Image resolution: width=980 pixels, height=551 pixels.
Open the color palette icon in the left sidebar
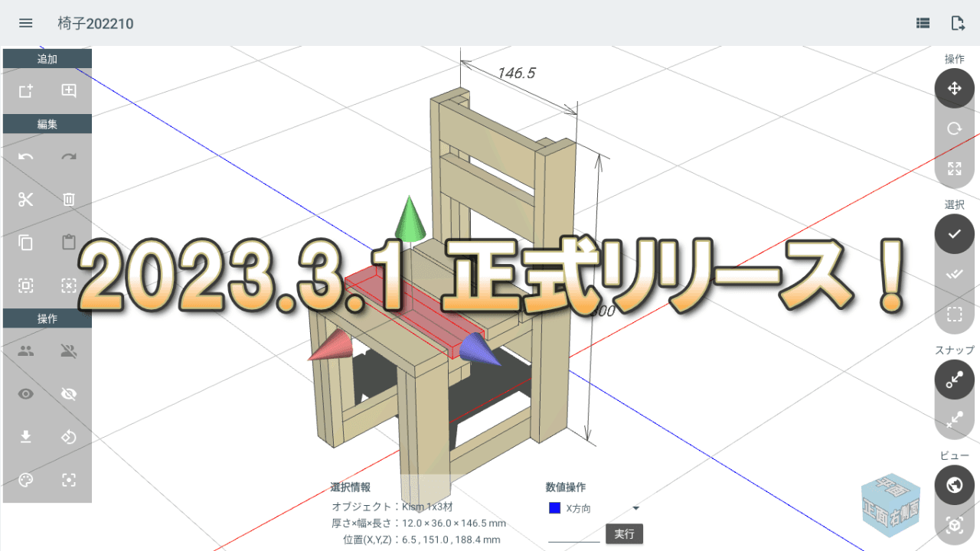[25, 480]
